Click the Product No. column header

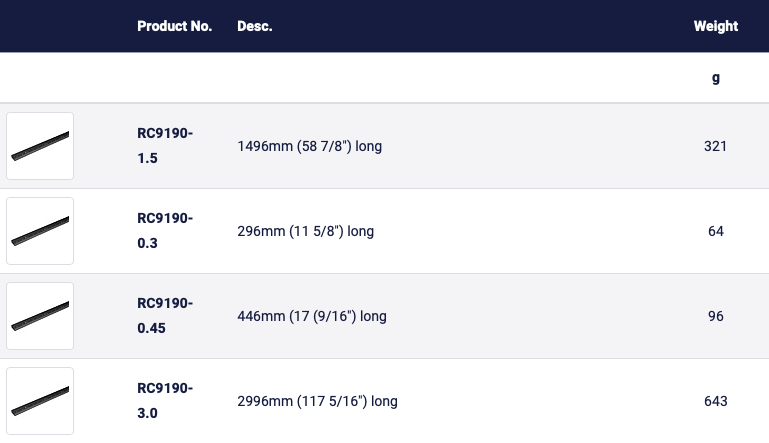click(174, 26)
